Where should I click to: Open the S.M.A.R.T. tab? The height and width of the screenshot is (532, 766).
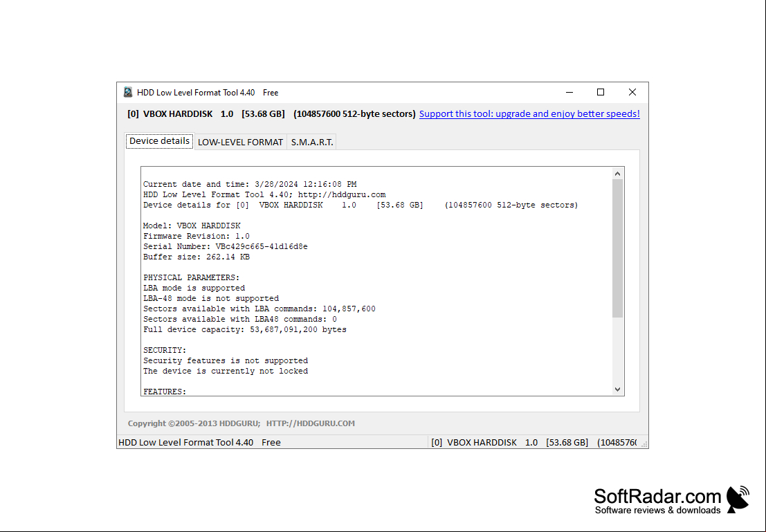(x=311, y=142)
